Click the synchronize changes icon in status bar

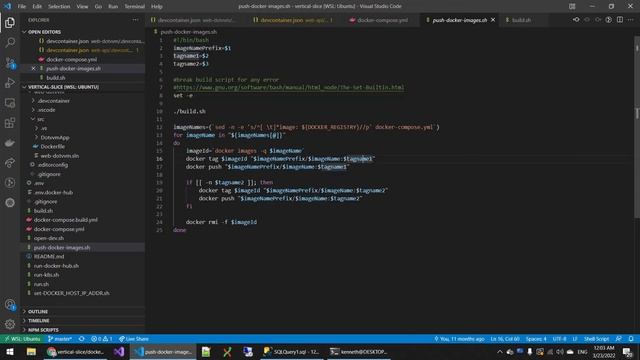[82, 339]
